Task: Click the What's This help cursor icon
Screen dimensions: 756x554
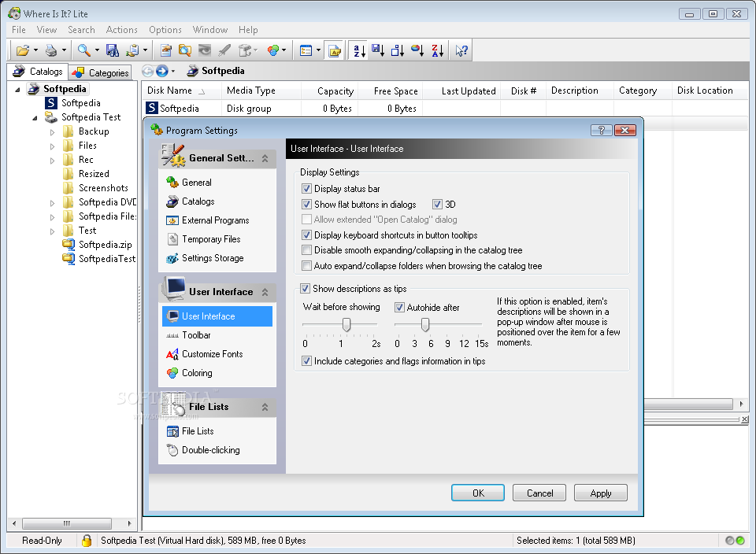Action: pos(461,50)
